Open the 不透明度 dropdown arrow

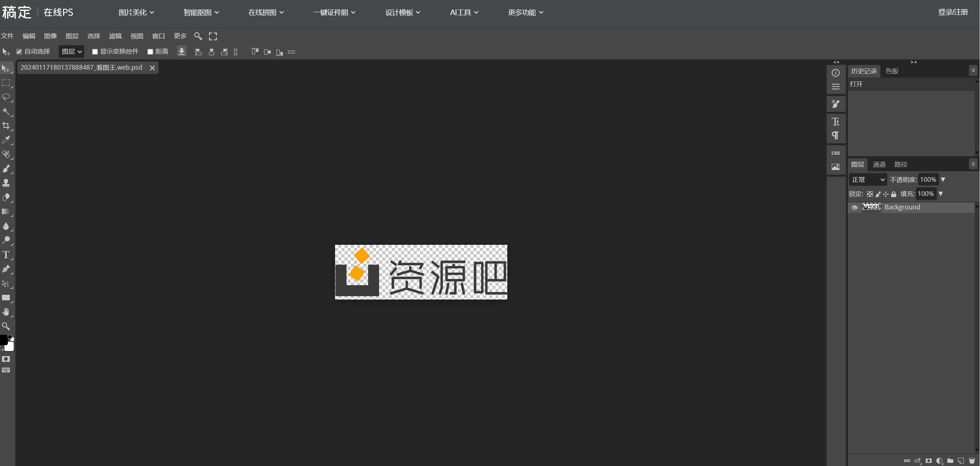click(943, 179)
